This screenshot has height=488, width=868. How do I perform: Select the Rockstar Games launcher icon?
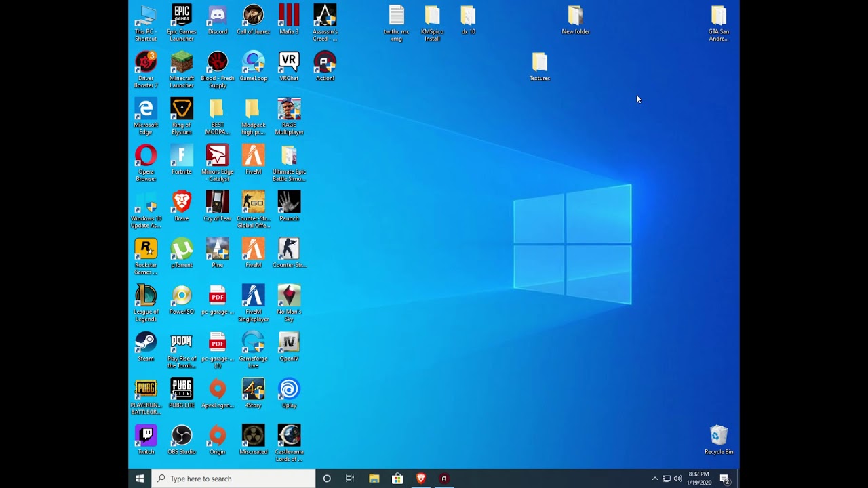coord(146,256)
